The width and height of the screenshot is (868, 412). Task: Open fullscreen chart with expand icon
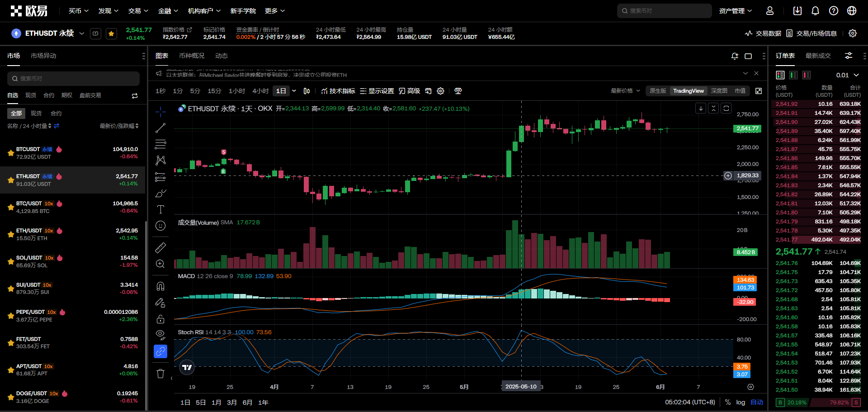[x=759, y=91]
